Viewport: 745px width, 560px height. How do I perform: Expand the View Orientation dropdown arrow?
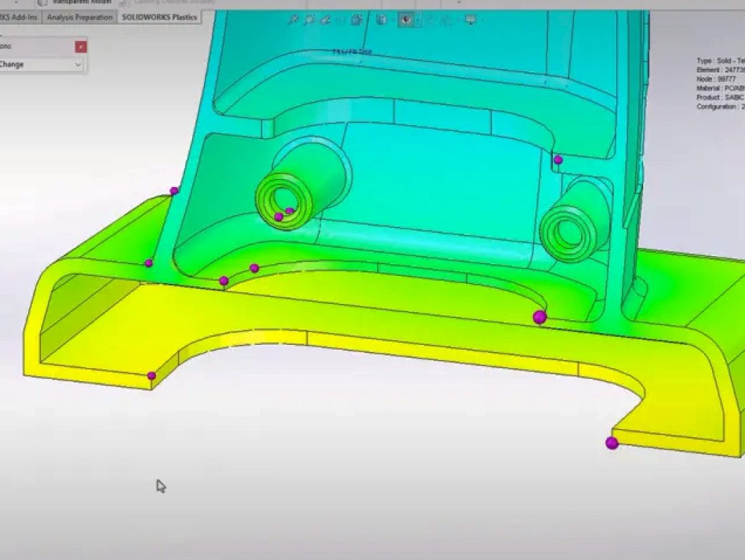pyautogui.click(x=394, y=19)
